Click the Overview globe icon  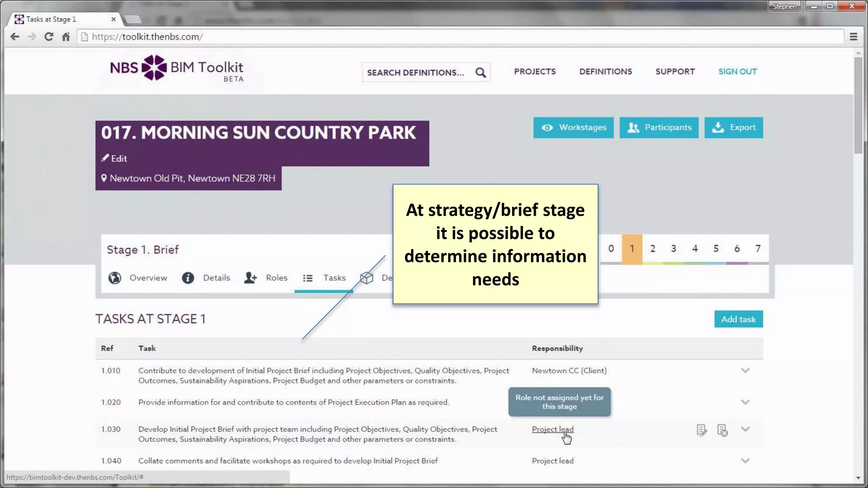coord(115,278)
